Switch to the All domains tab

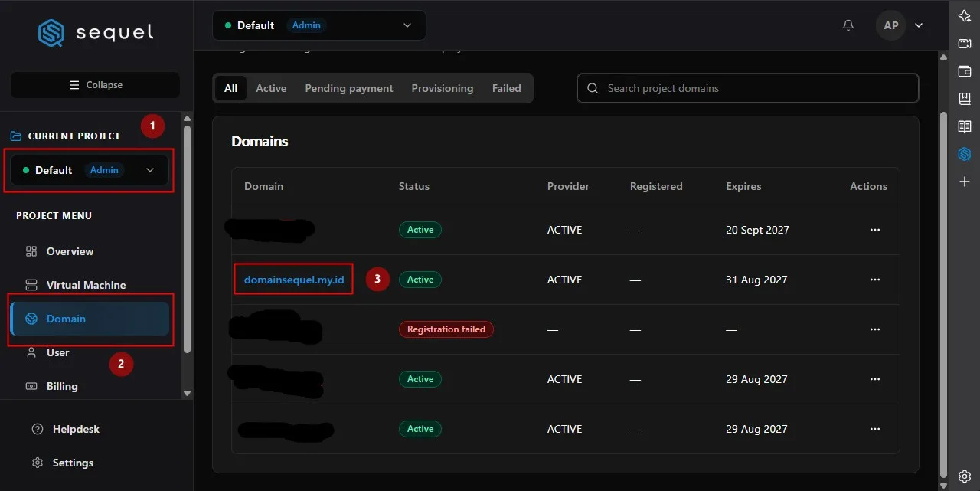point(230,88)
